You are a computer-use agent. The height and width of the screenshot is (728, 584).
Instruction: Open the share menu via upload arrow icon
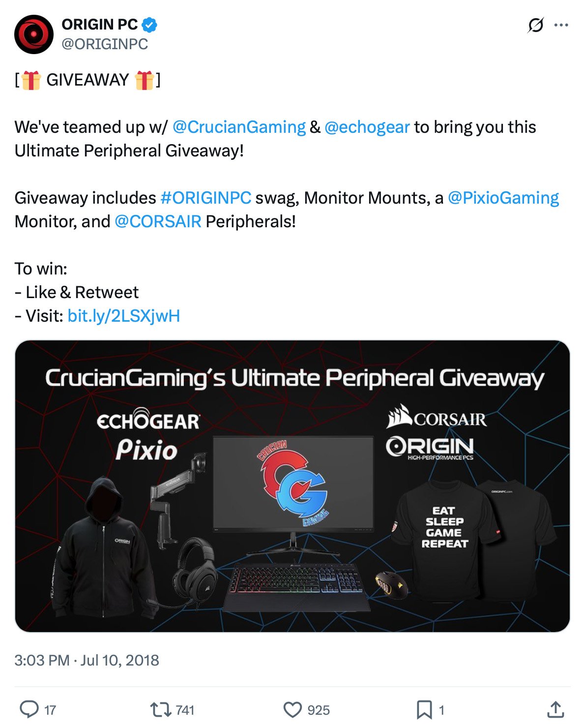point(553,710)
